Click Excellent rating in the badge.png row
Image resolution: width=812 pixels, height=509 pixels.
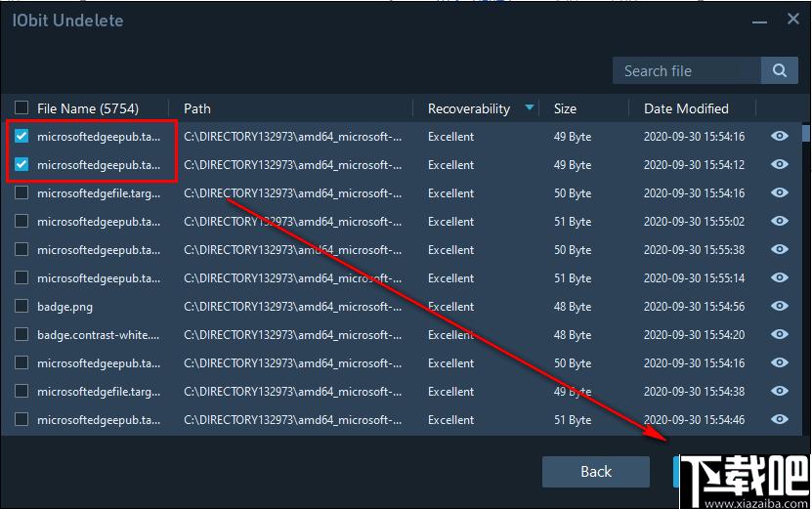[450, 307]
